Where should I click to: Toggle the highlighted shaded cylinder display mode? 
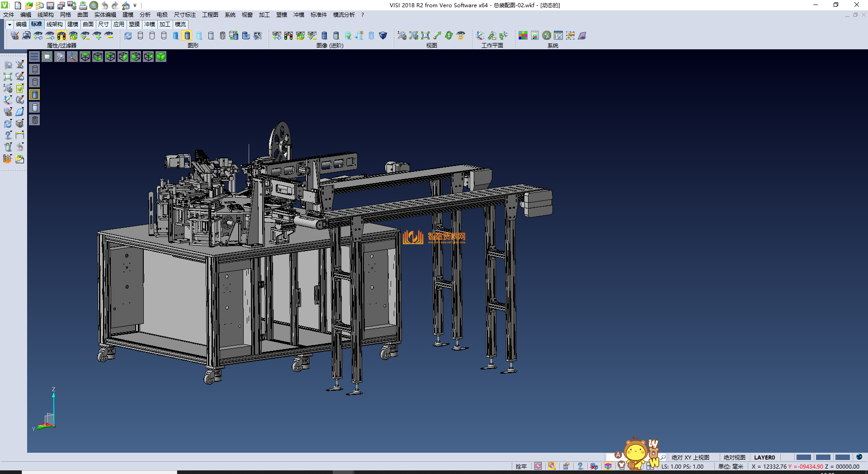click(x=187, y=36)
